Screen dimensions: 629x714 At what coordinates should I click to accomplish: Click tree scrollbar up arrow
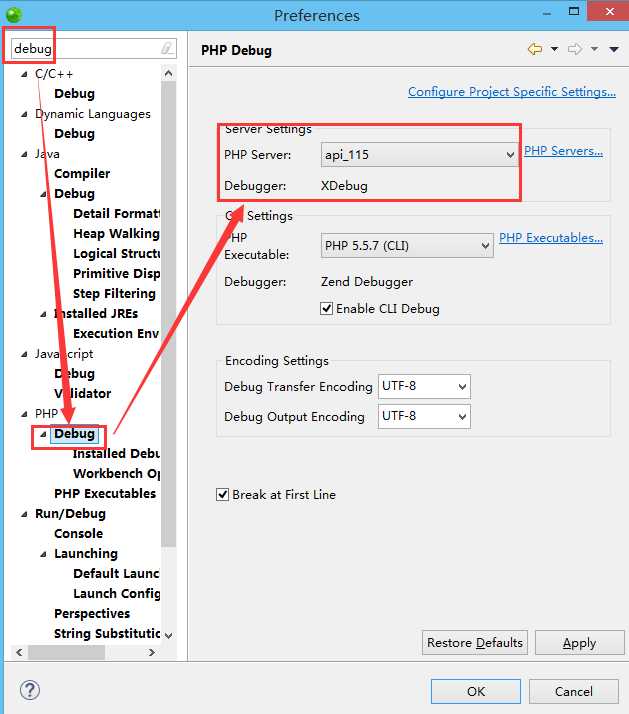pyautogui.click(x=169, y=73)
